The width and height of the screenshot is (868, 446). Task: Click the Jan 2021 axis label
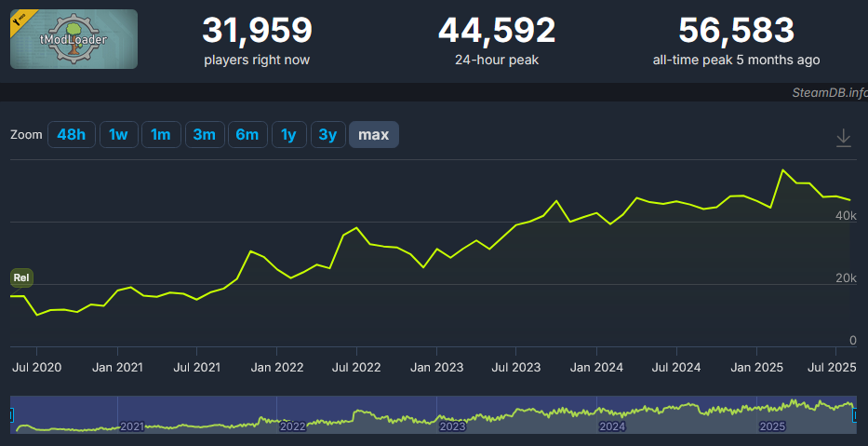point(117,368)
